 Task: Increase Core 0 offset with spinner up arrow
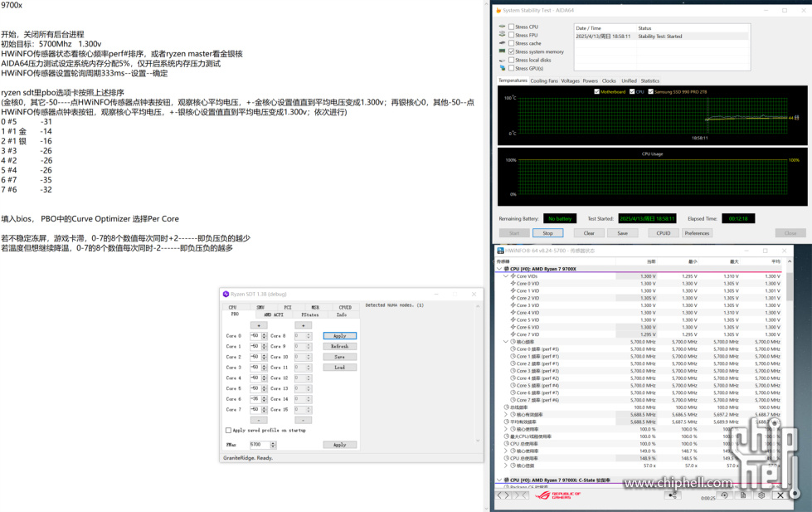click(264, 334)
